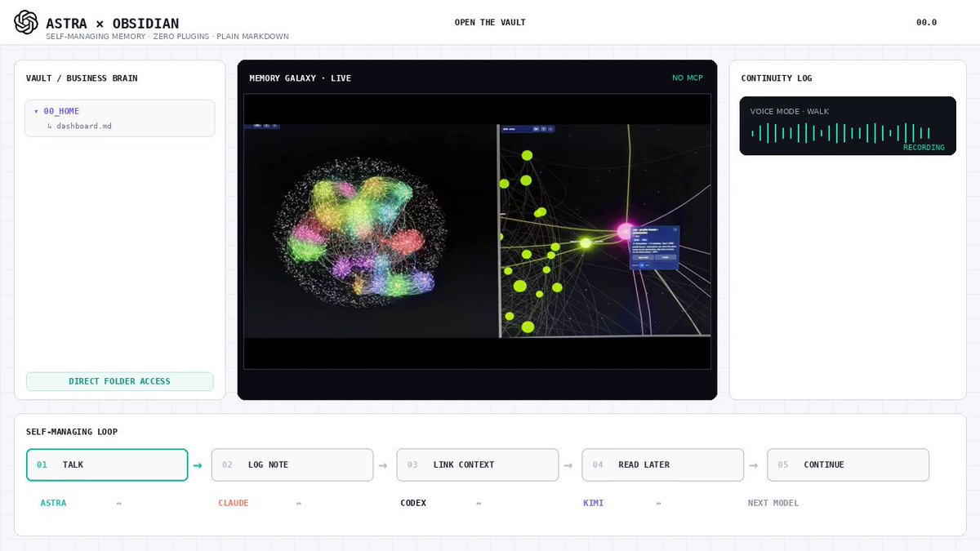Select step 03 LINK CONTEXT
Image resolution: width=980 pixels, height=551 pixels.
pos(478,464)
